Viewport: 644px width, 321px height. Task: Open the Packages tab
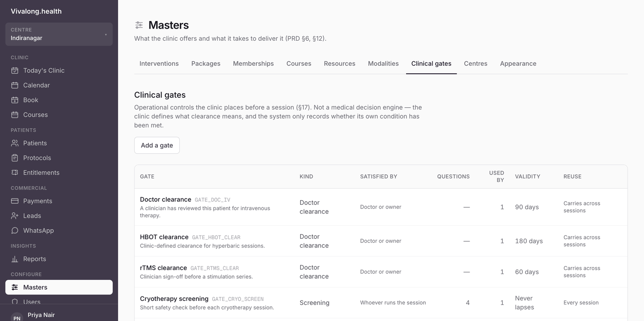click(x=206, y=63)
